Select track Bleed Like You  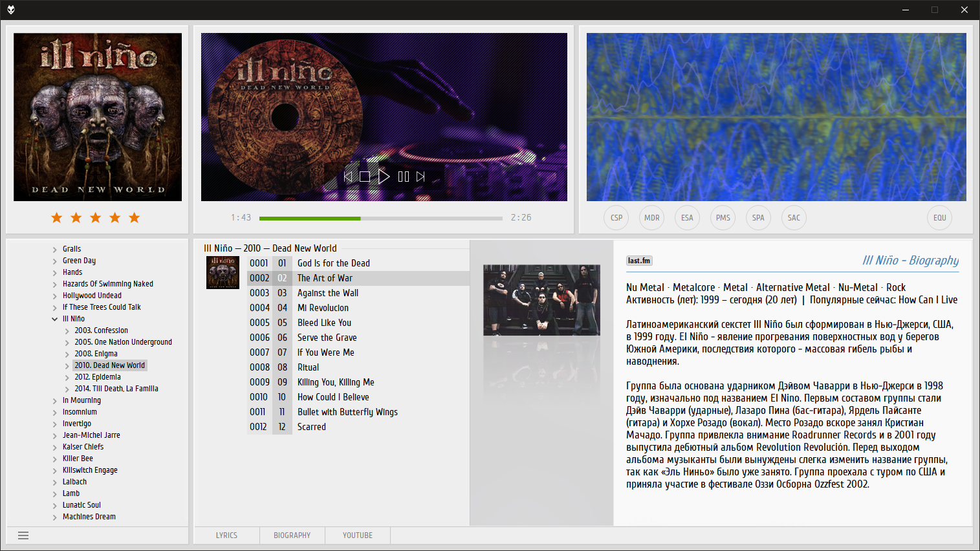[x=324, y=323]
